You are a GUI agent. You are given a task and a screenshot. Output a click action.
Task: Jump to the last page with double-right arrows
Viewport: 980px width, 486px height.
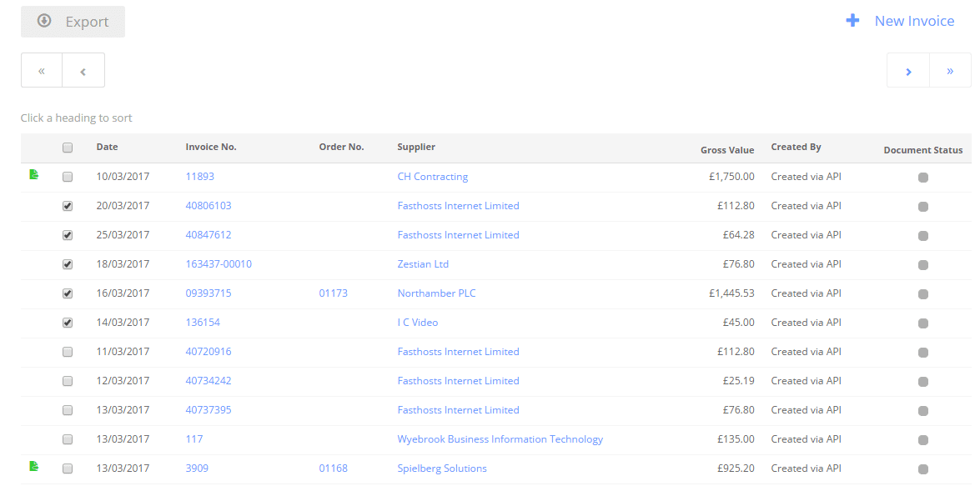(x=950, y=71)
